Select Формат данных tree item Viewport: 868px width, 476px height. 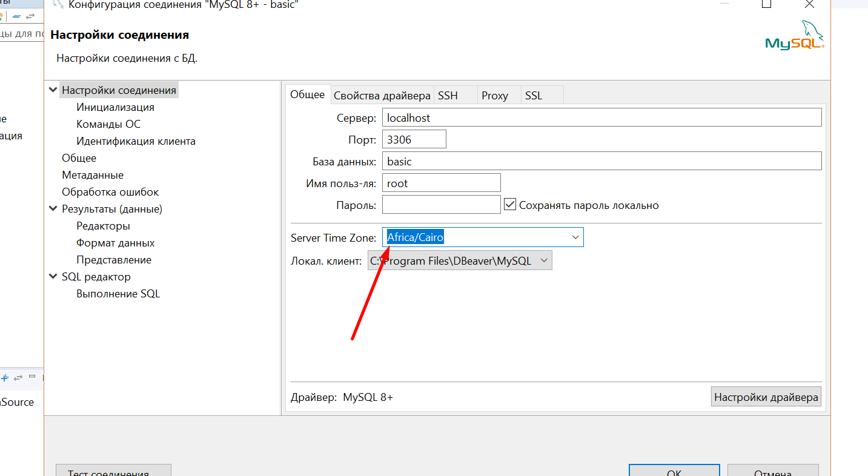coord(116,243)
